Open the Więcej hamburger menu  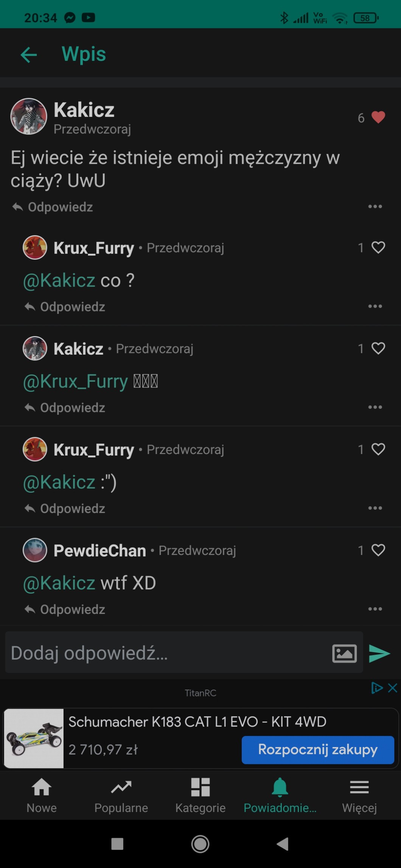[359, 795]
